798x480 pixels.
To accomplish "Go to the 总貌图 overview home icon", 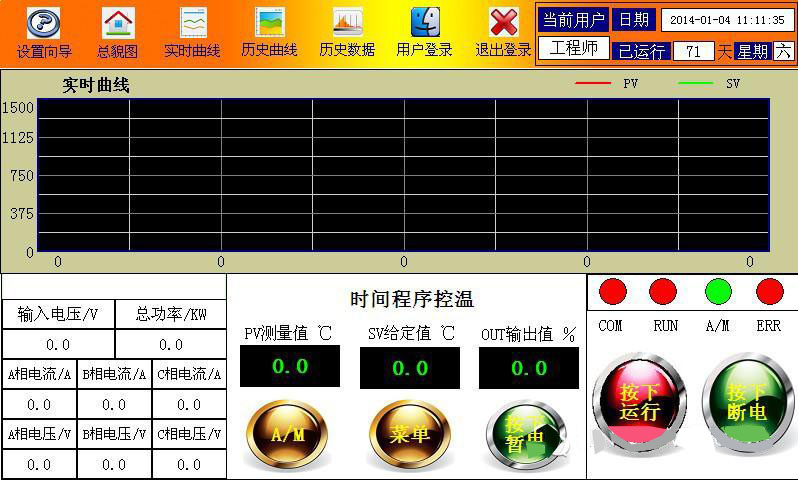I will 118,23.
